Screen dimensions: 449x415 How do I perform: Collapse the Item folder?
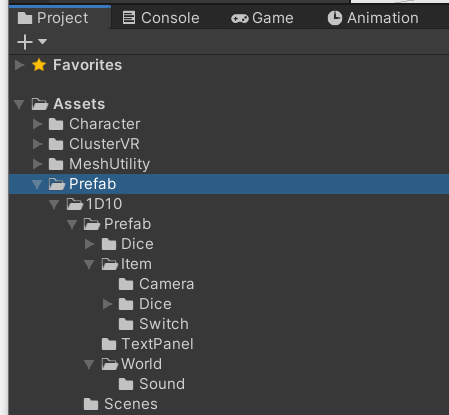[89, 264]
